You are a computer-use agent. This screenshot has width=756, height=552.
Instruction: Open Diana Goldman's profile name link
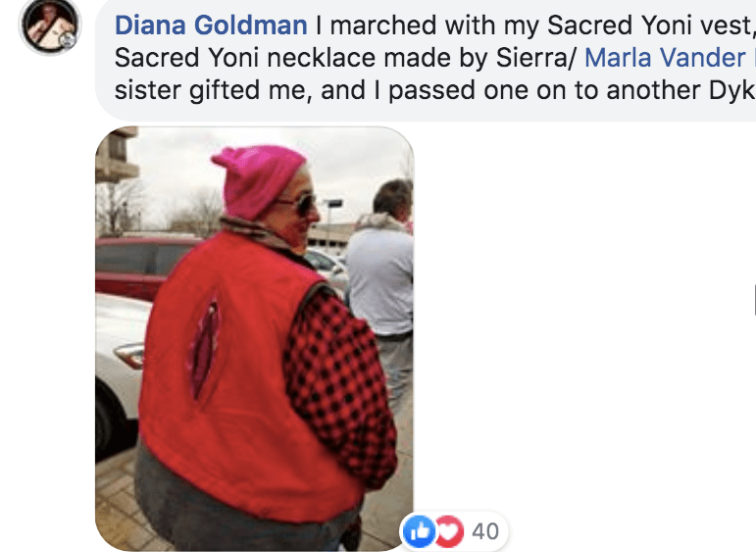[x=211, y=25]
